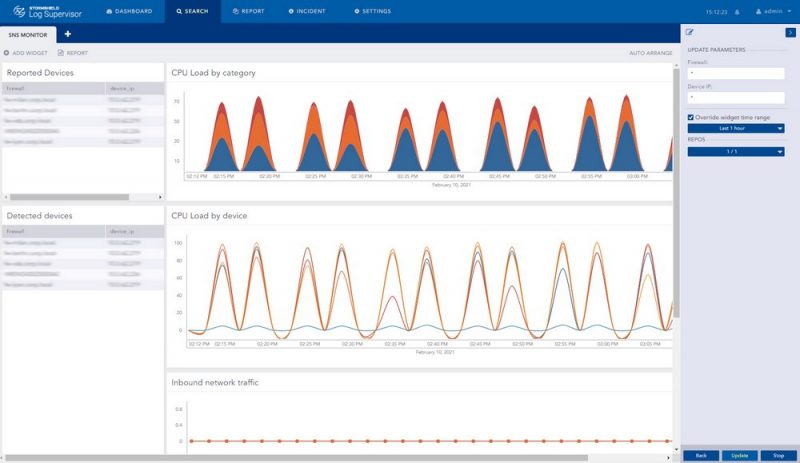
Task: Click the Auto Arrange link
Action: (x=650, y=53)
